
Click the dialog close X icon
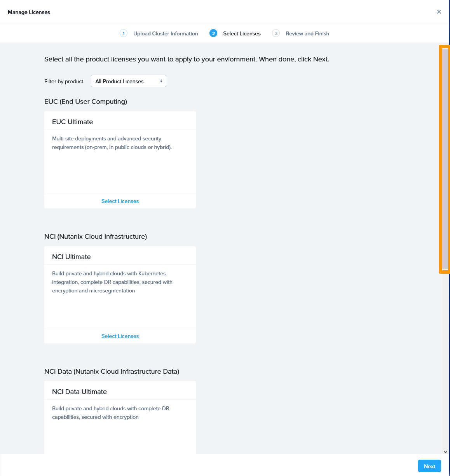[439, 11]
